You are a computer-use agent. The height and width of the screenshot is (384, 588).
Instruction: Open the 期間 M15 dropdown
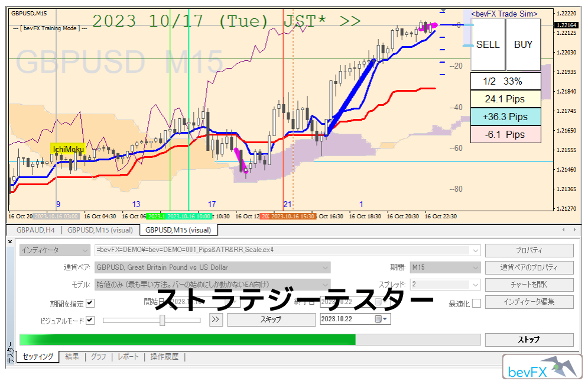click(445, 267)
